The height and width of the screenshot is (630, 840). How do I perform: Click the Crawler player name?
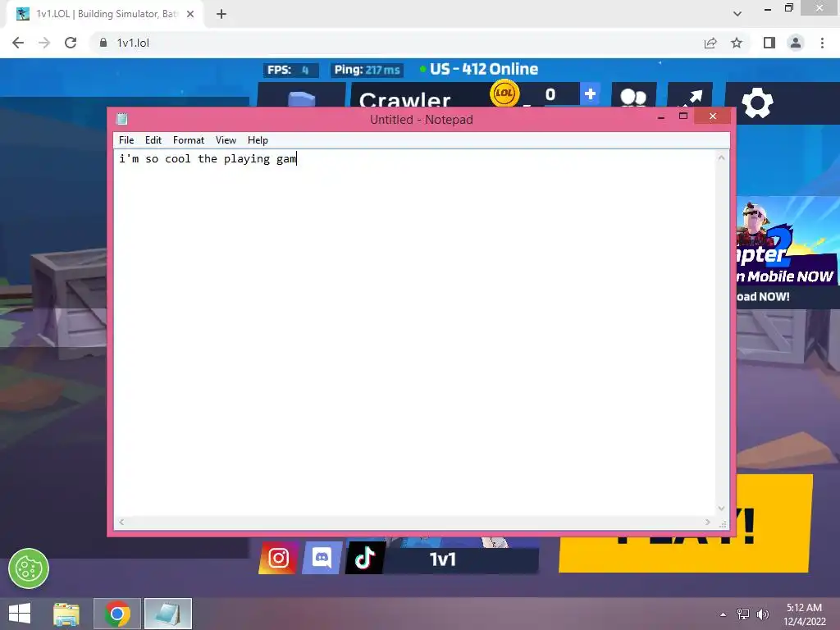[405, 98]
